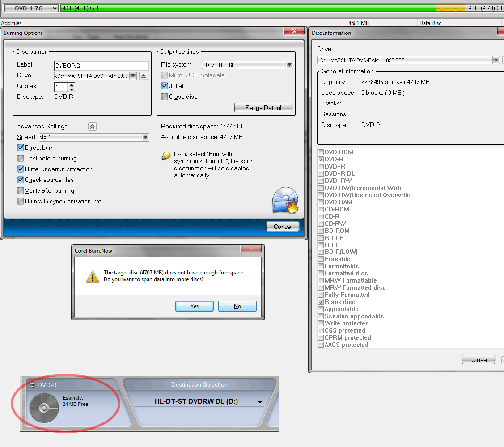The height and width of the screenshot is (447, 504).
Task: Increase the Copies count with the up arrow
Action: point(72,85)
